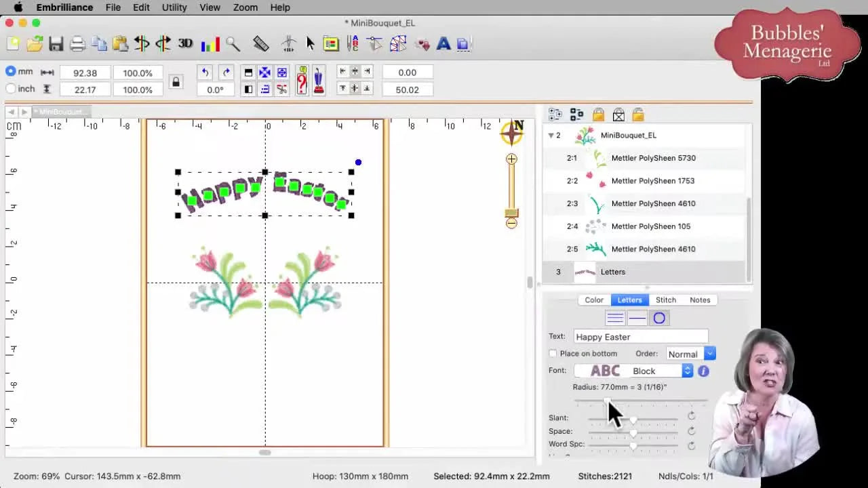
Task: Click the open padlock unlock icon
Action: 638,115
